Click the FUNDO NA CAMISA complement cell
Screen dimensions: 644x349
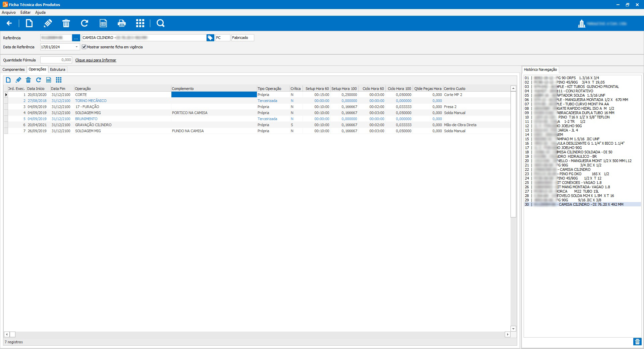tap(214, 131)
